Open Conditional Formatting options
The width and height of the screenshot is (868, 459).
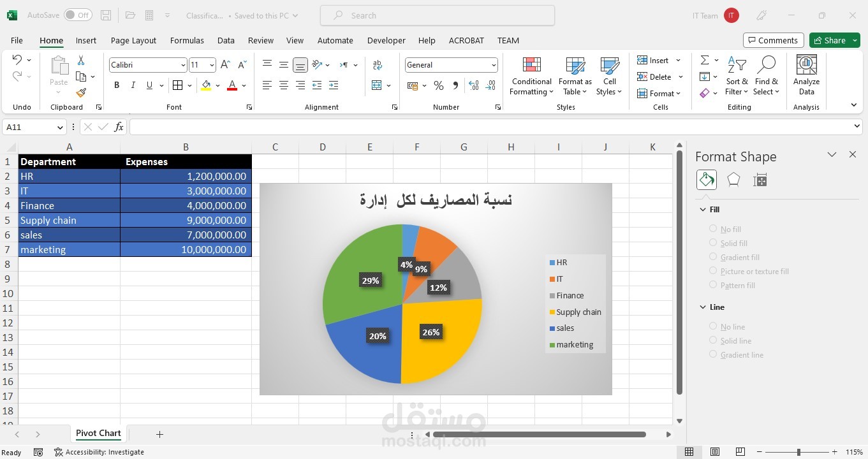coord(531,76)
